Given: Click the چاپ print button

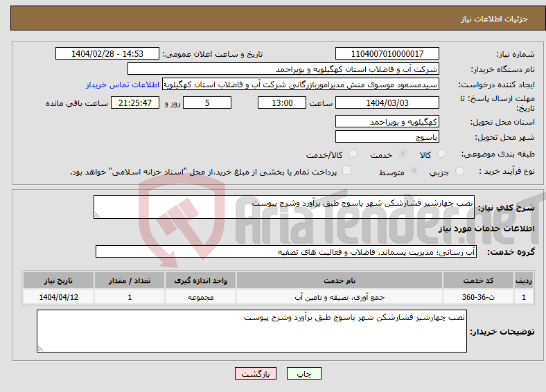Looking at the screenshot, I should coord(304,373).
